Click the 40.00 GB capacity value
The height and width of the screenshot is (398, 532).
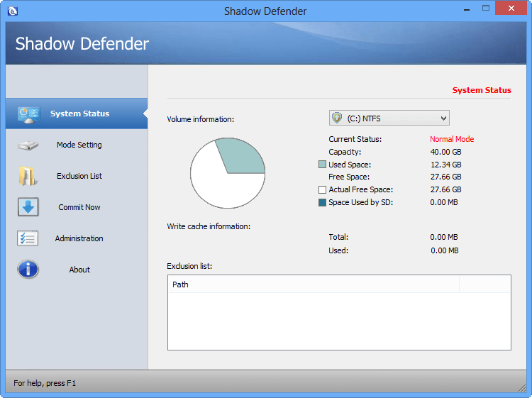(x=446, y=152)
